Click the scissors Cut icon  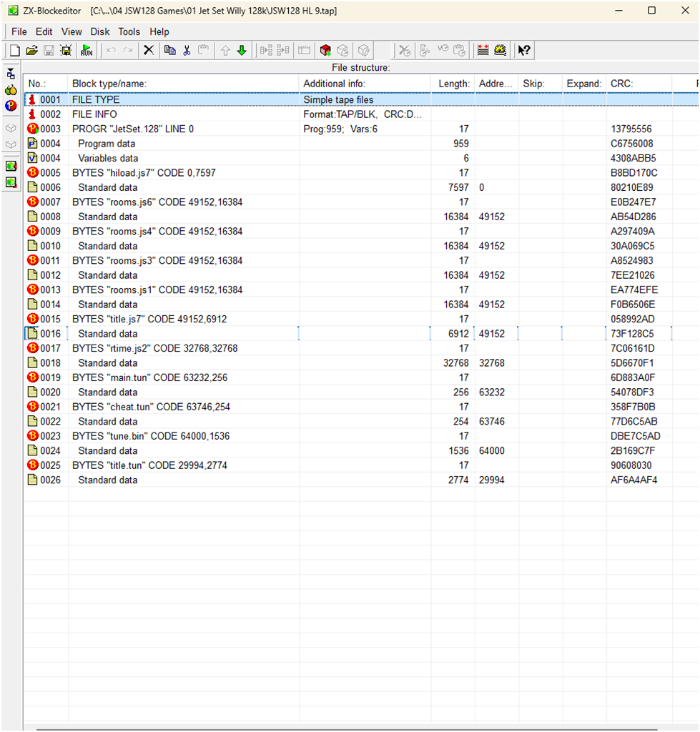(x=187, y=50)
